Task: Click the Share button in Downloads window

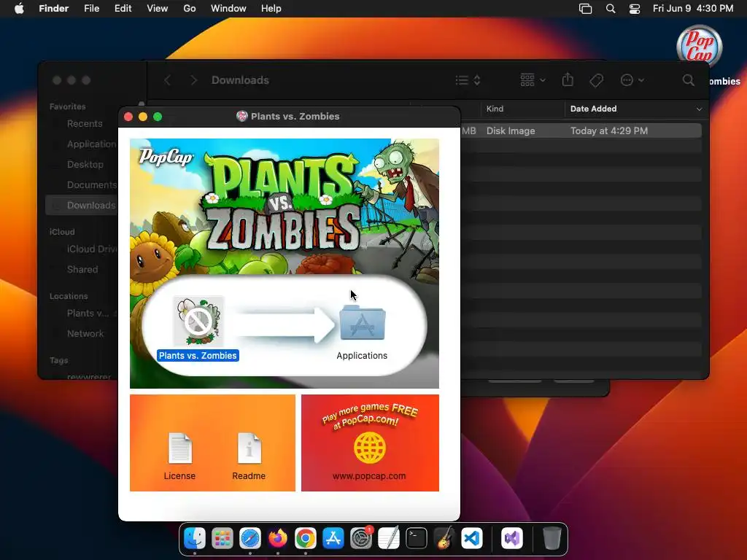Action: 568,79
